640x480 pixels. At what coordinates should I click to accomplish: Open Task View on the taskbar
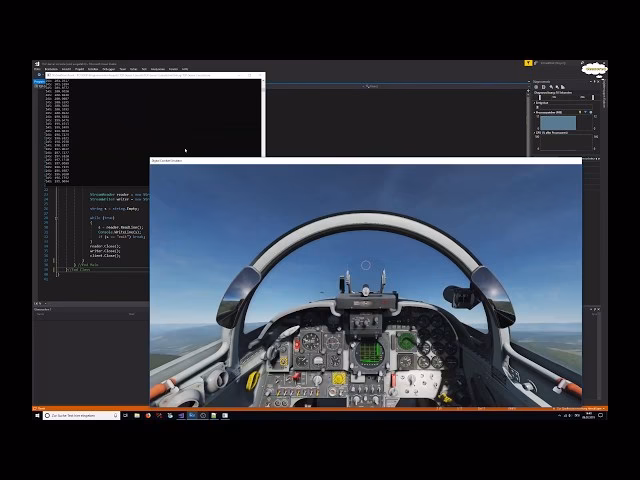[x=126, y=416]
